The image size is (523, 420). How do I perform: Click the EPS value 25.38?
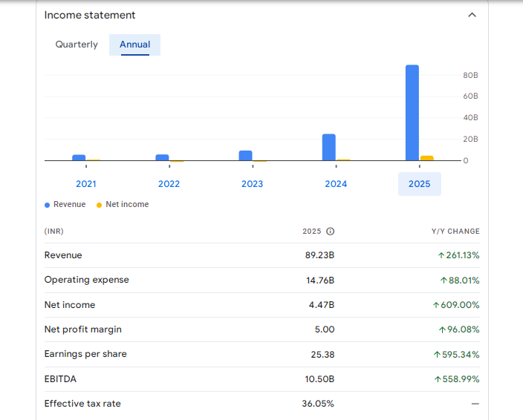tap(322, 355)
